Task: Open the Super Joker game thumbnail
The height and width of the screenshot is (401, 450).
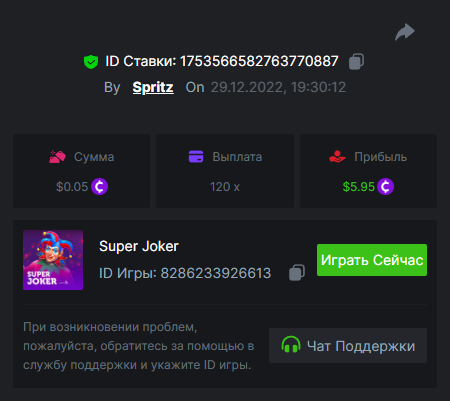Action: (x=53, y=260)
